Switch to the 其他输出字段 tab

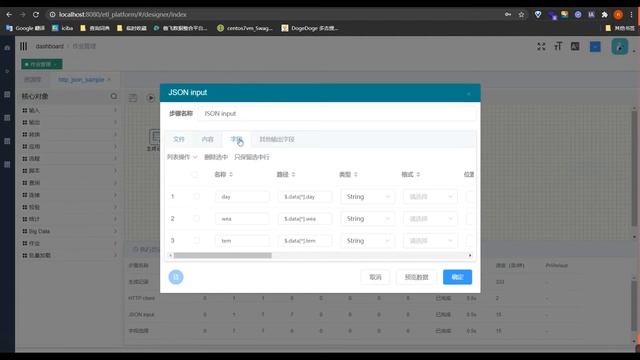point(277,139)
